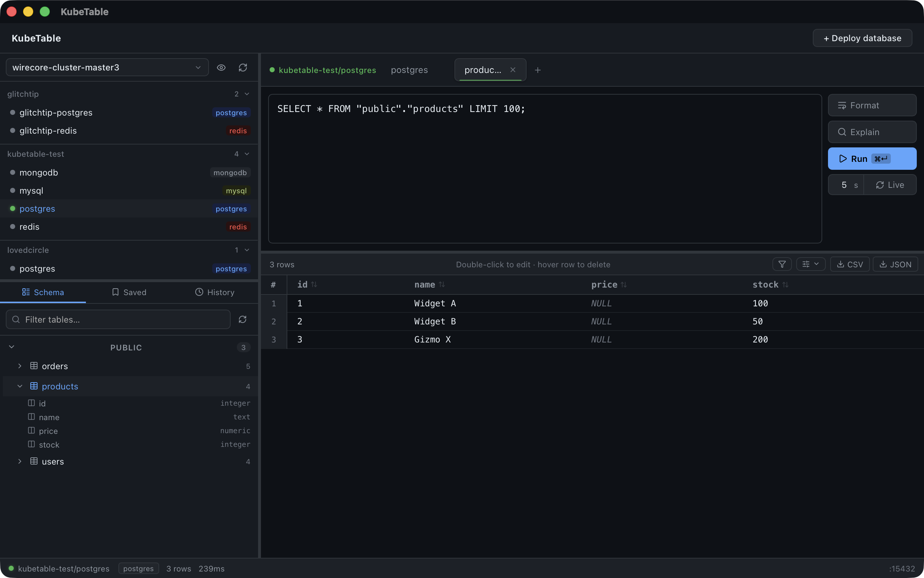The image size is (924, 578).
Task: Click the id column icon in schema
Action: coord(31,403)
